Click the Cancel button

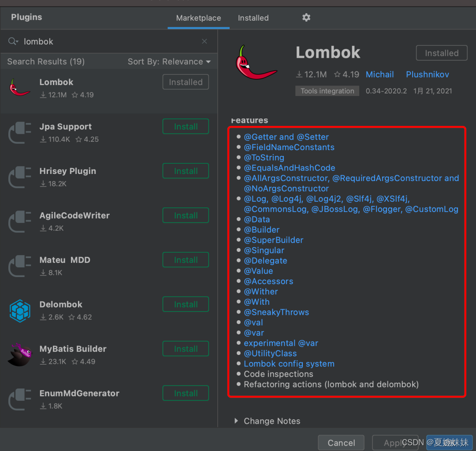tap(341, 443)
